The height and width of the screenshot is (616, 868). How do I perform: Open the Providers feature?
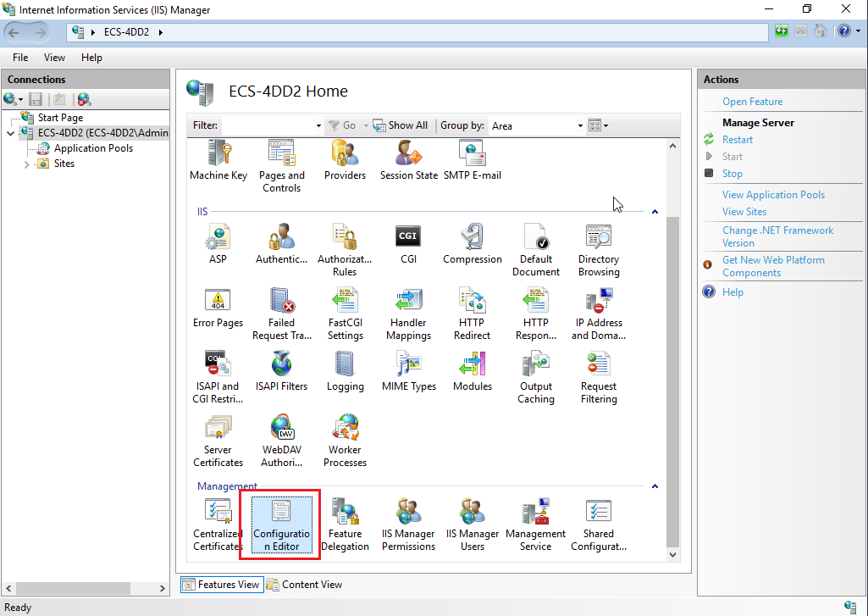345,160
